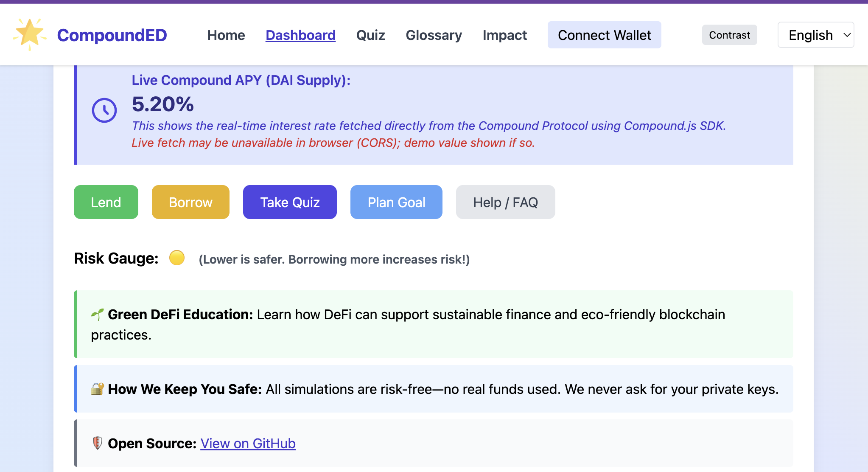Click the lock icon by How We Keep You Safe
Screen dimensions: 868x472
[x=97, y=389]
